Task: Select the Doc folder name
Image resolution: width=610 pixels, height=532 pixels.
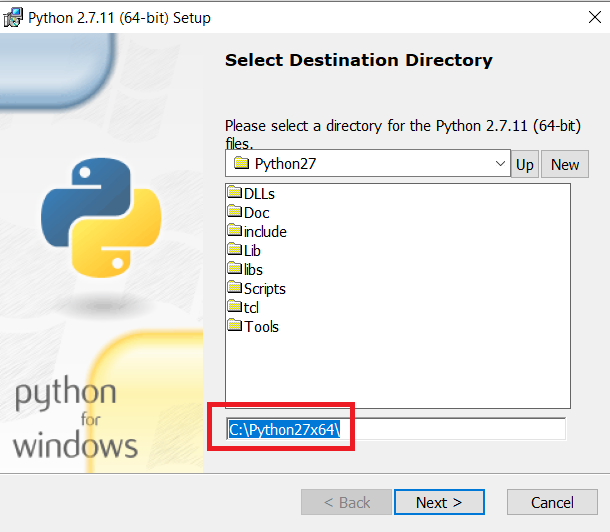Action: pyautogui.click(x=256, y=213)
